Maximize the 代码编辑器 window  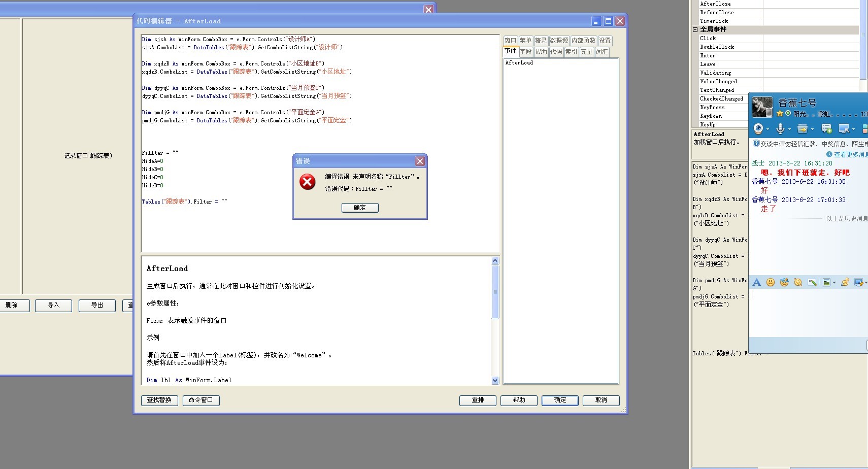[608, 21]
